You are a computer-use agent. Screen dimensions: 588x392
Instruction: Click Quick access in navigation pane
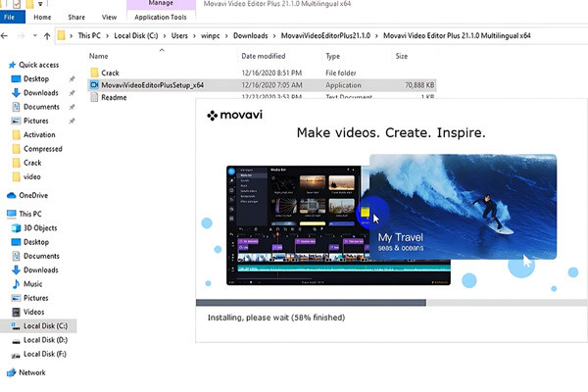tap(38, 65)
